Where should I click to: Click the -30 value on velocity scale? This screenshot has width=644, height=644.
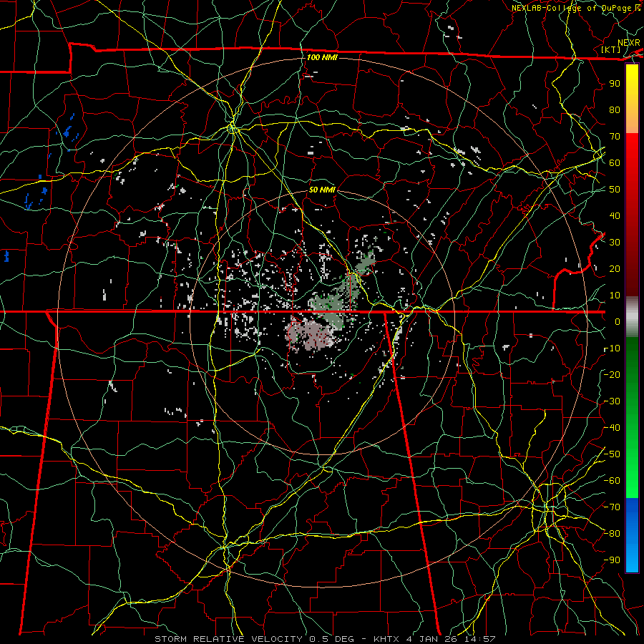click(612, 401)
